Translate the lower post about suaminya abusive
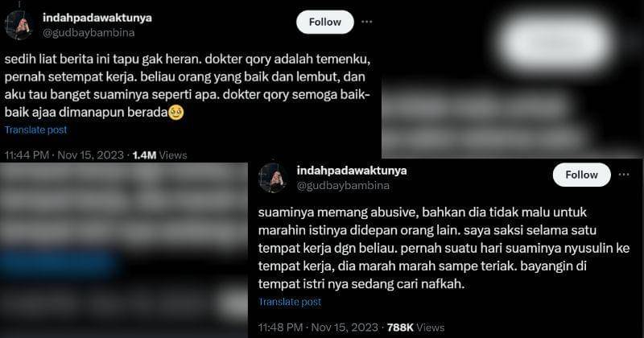The width and height of the screenshot is (644, 338). pyautogui.click(x=290, y=302)
